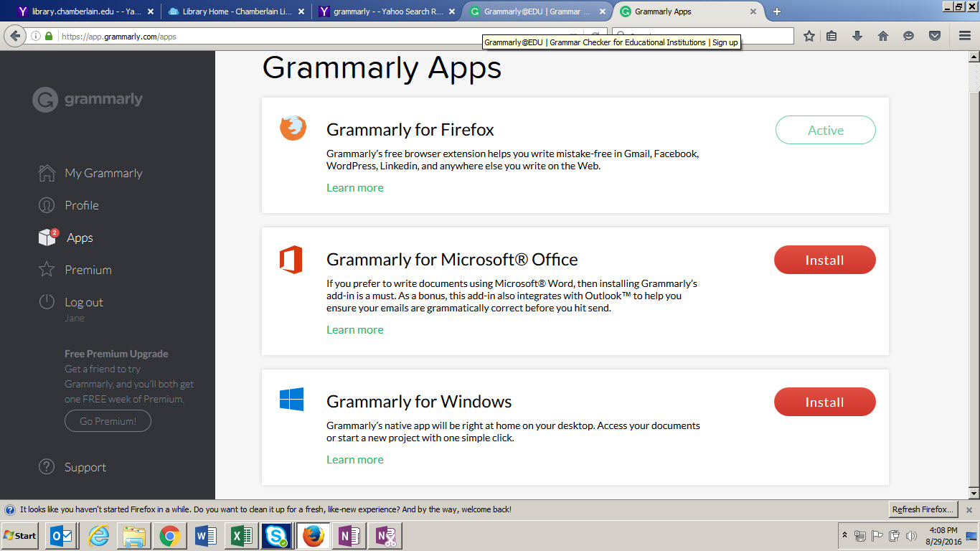Go back with browser back arrow

[x=15, y=36]
